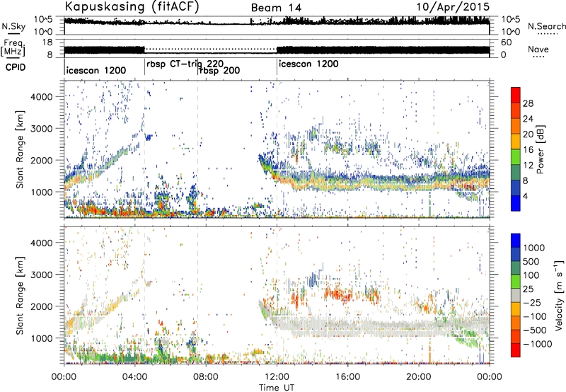This screenshot has height=392, width=566.
Task: Click the left '10^5' noise axis tick
Action: (x=43, y=20)
